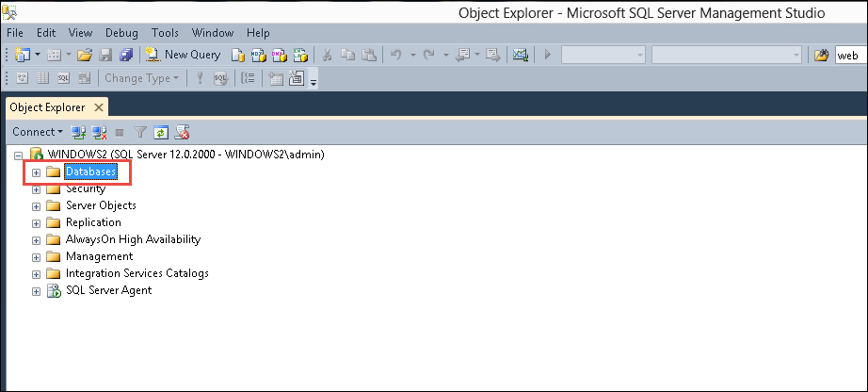The width and height of the screenshot is (868, 392).
Task: Click the Cut scissors icon
Action: point(327,55)
